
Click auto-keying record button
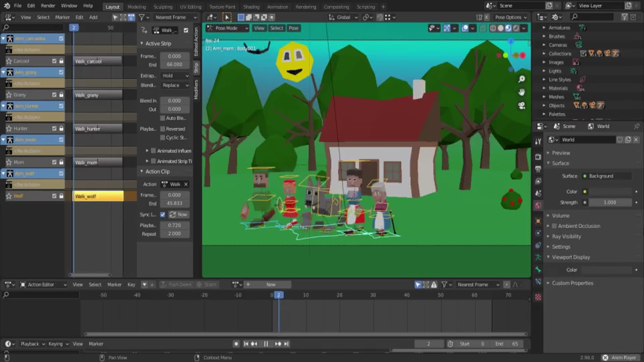pos(236,344)
